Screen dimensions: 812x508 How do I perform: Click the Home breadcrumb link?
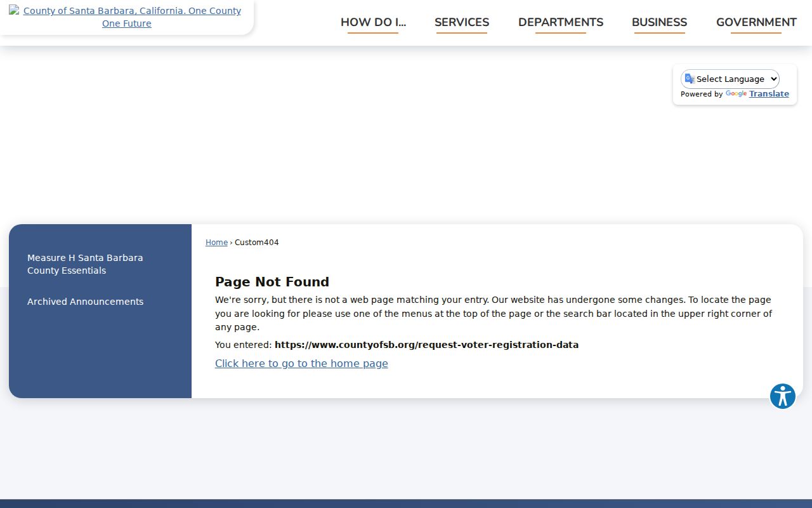216,243
